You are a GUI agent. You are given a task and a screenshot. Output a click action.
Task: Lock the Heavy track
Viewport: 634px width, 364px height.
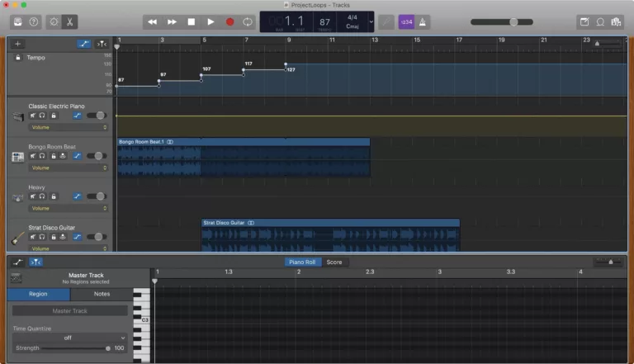coord(54,196)
